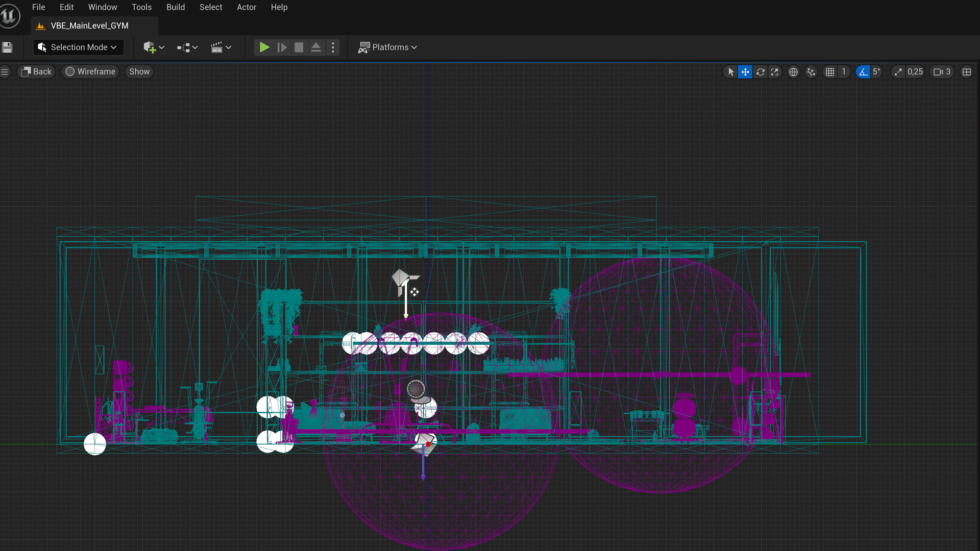Image resolution: width=980 pixels, height=551 pixels.
Task: Select the rotate objects tool
Action: [x=760, y=72]
